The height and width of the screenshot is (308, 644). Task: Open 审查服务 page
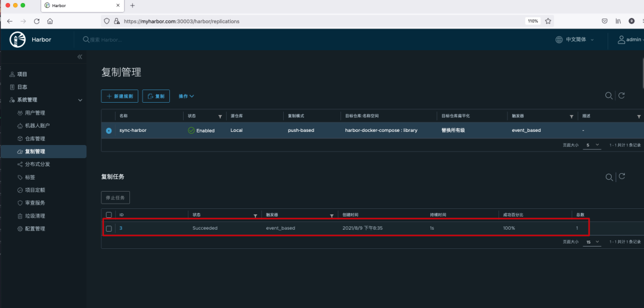tap(35, 203)
